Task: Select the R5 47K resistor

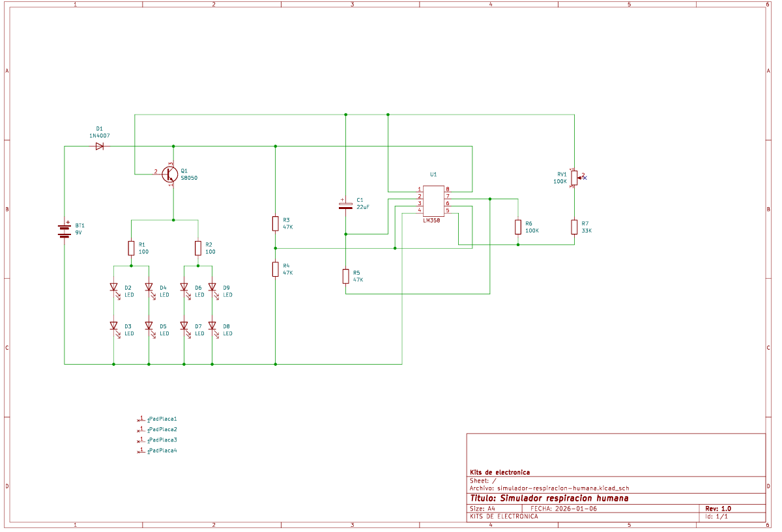Action: click(345, 276)
